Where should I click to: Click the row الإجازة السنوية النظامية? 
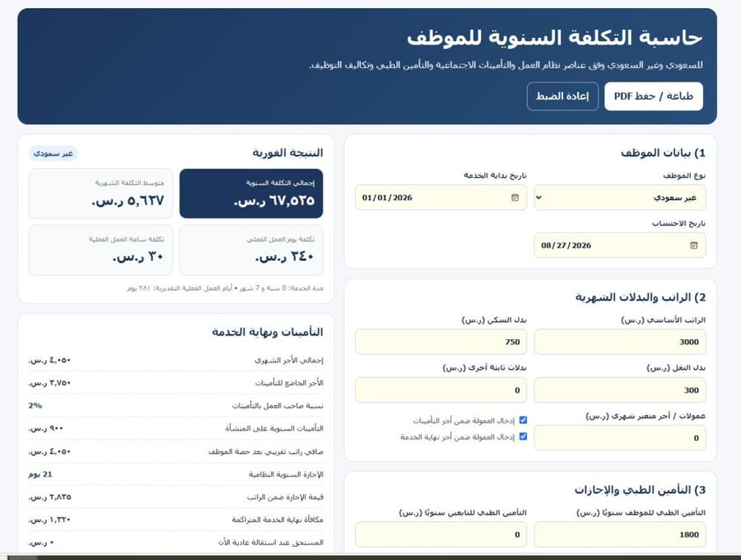pos(176,474)
